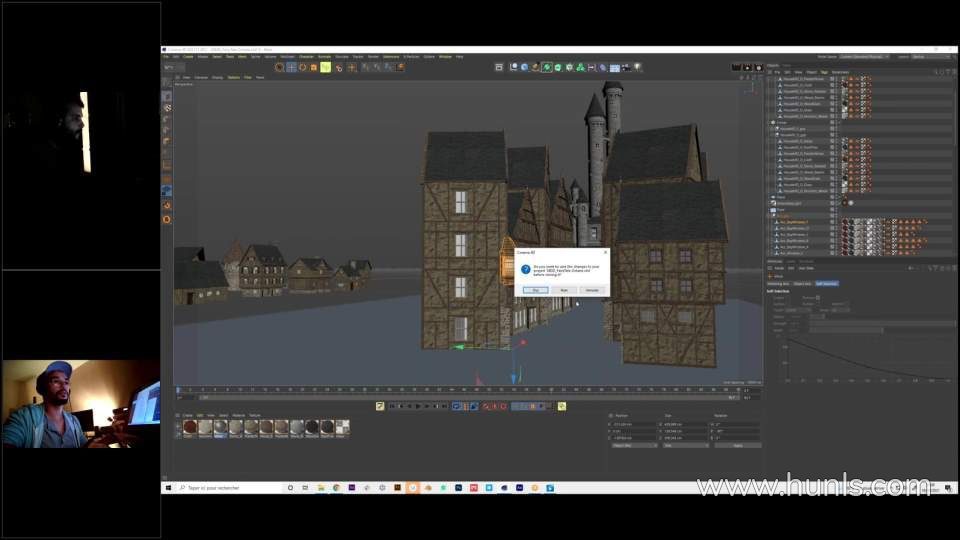The height and width of the screenshot is (540, 960).
Task: Switch to the Takes tab
Action: pos(787,66)
